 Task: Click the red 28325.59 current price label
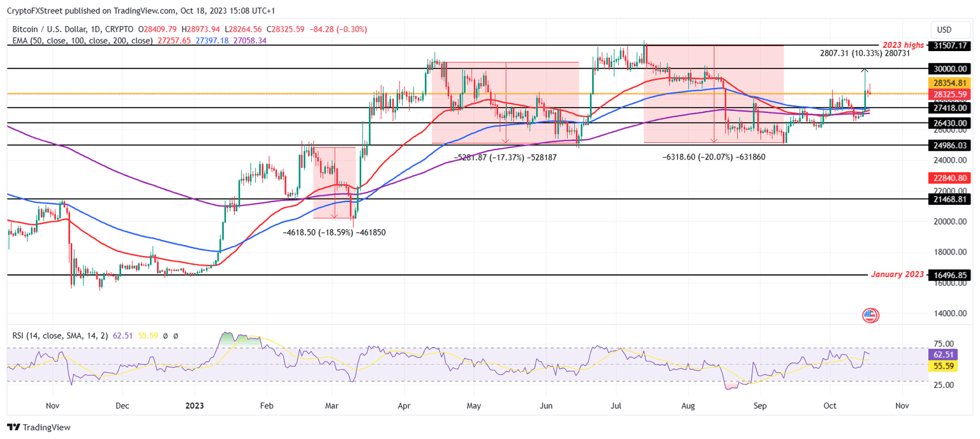pyautogui.click(x=950, y=94)
